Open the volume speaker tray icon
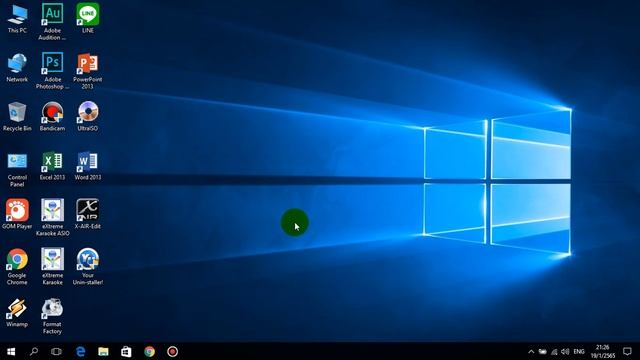Image resolution: width=640 pixels, height=360 pixels. pyautogui.click(x=565, y=351)
